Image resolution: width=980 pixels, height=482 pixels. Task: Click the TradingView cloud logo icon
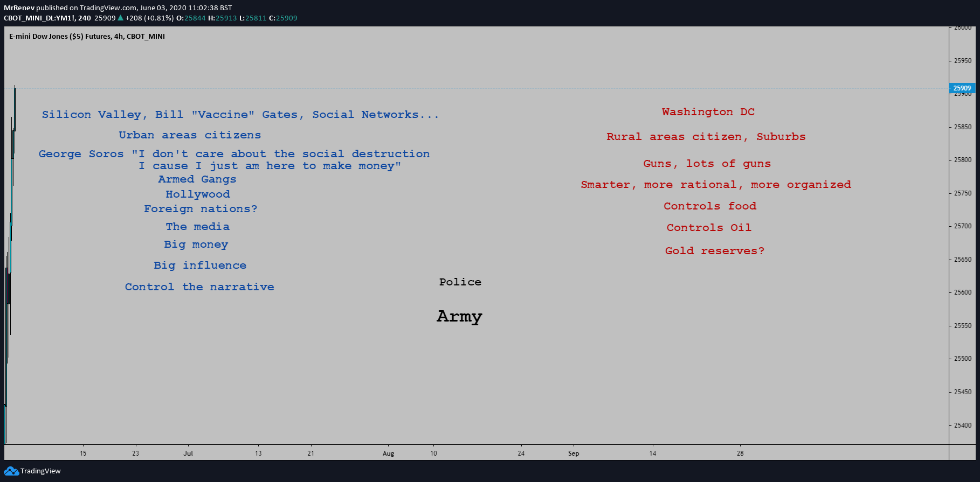[11, 471]
